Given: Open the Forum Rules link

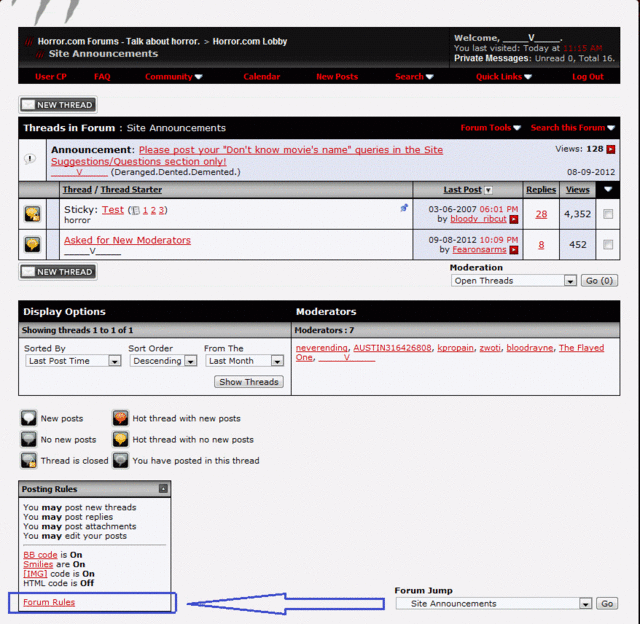Looking at the screenshot, I should point(49,602).
